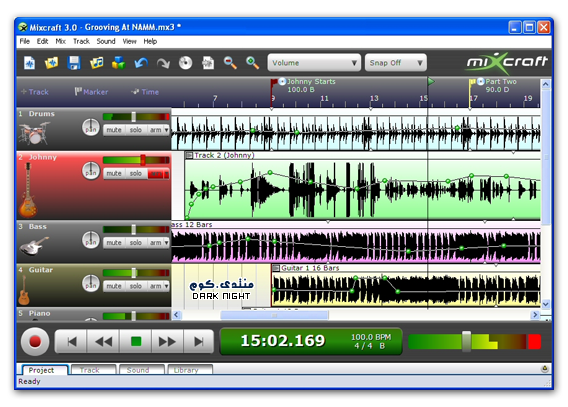Click the +Track add button
The image size is (568, 407).
point(35,92)
